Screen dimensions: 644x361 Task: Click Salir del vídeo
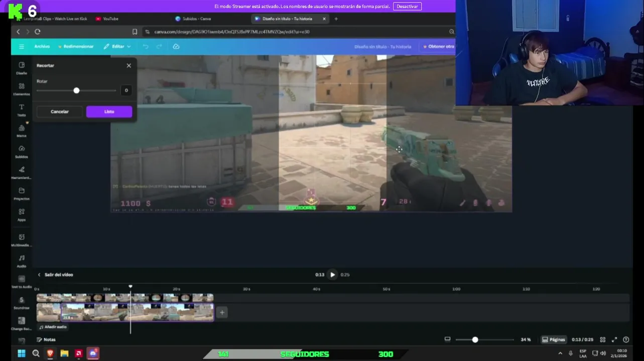tap(56, 275)
